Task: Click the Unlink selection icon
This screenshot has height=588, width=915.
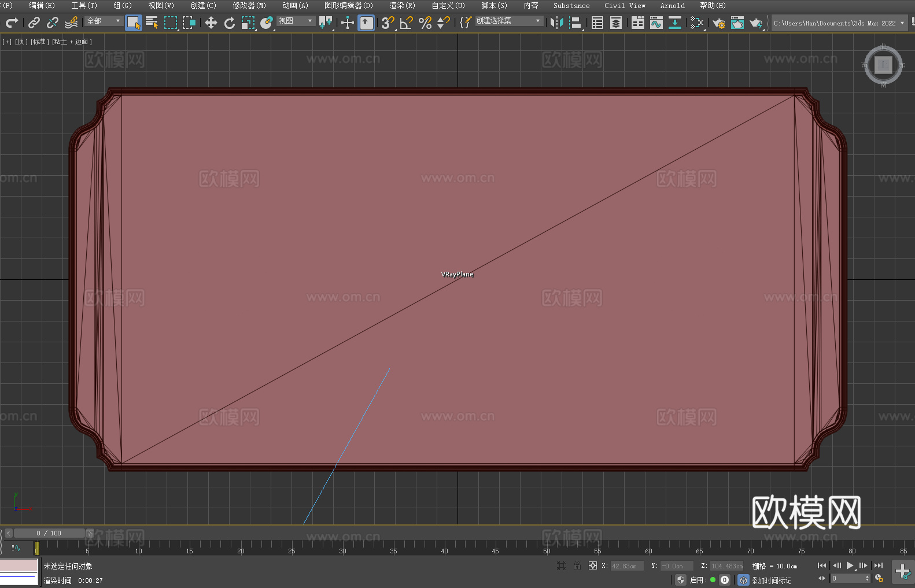Action: point(53,23)
